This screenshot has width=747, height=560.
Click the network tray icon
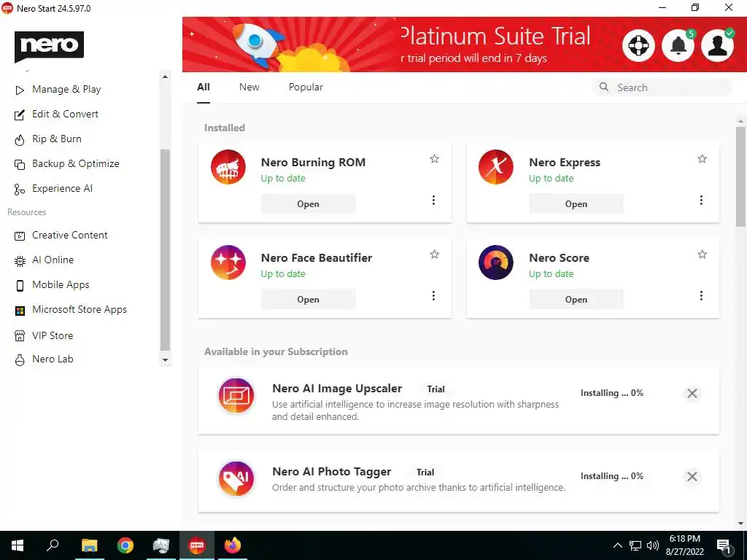(635, 545)
